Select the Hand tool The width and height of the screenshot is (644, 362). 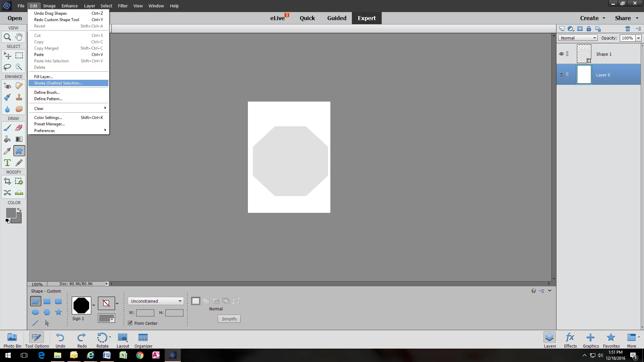19,37
